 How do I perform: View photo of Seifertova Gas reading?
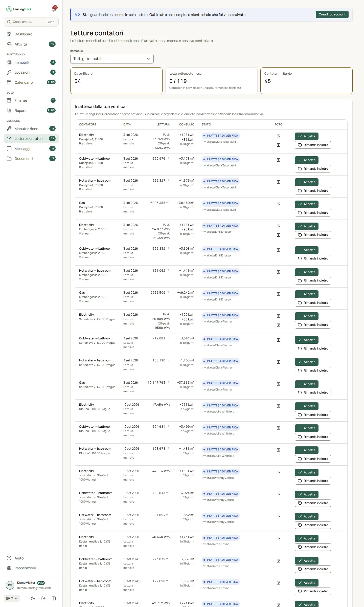click(x=279, y=384)
